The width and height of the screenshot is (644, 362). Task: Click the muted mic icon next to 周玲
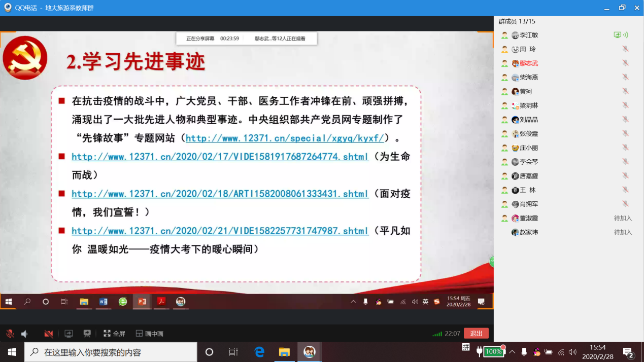click(x=625, y=49)
